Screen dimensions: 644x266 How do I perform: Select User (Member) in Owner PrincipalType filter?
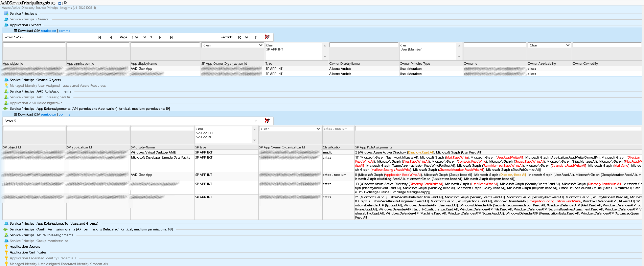tap(411, 49)
